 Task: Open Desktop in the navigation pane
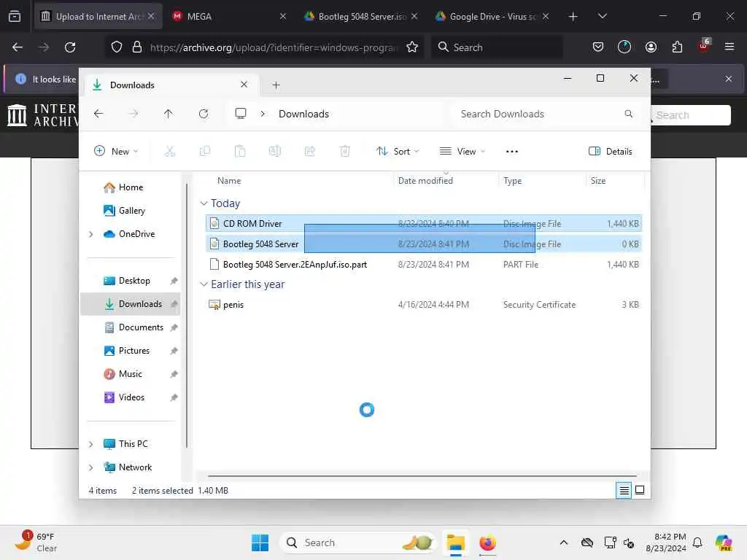(x=134, y=281)
